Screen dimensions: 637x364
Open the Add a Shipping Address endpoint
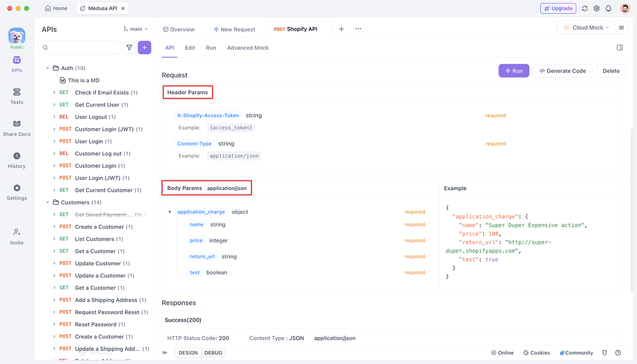point(106,300)
